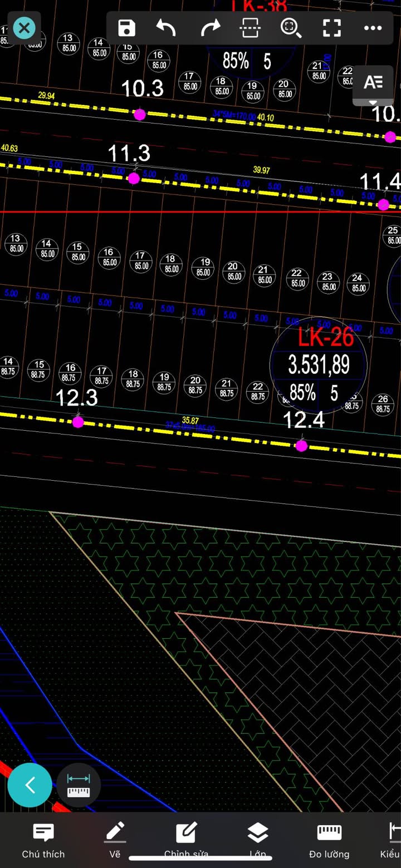Choose the Đo lường measurement tools
The width and height of the screenshot is (401, 868).
click(x=329, y=840)
